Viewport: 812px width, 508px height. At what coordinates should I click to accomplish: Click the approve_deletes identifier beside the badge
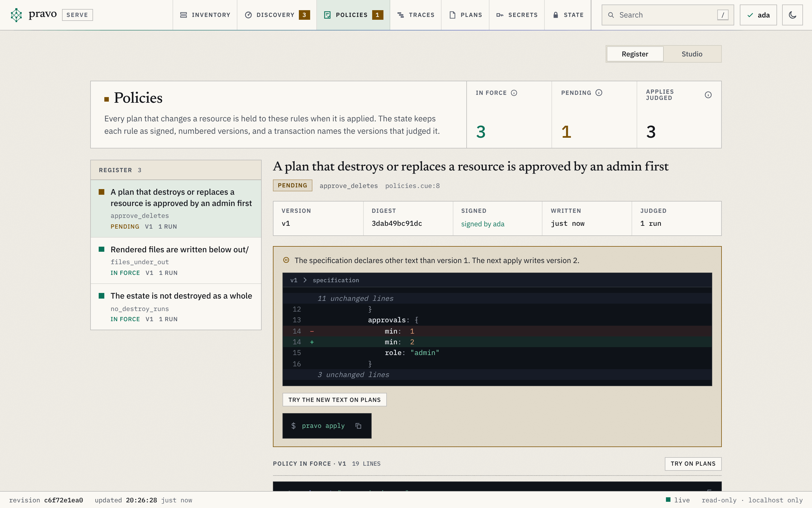[x=348, y=186]
